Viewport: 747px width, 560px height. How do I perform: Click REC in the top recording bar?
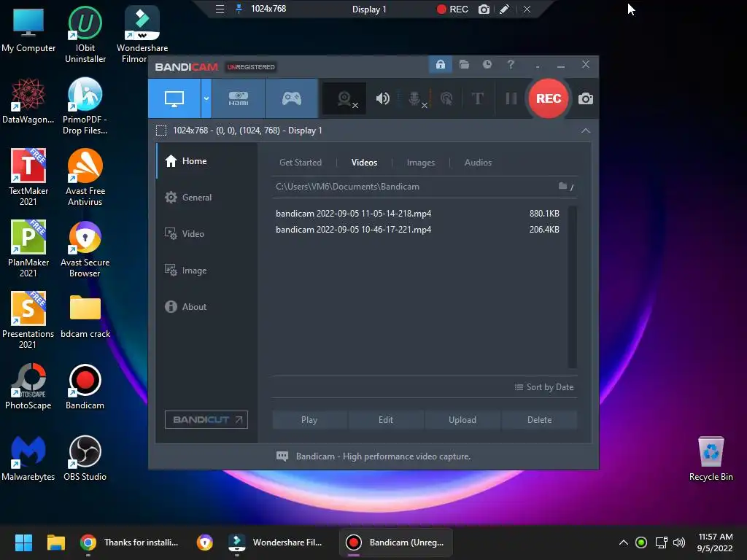pos(452,9)
